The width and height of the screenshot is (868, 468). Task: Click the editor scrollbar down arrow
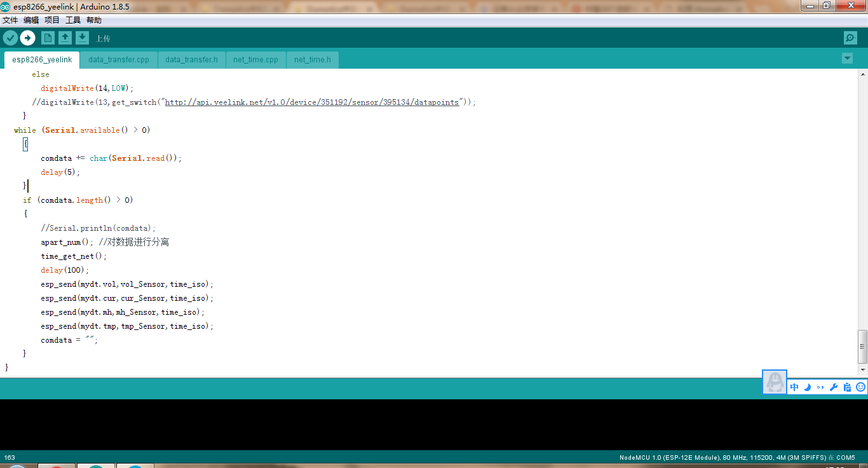pos(862,369)
